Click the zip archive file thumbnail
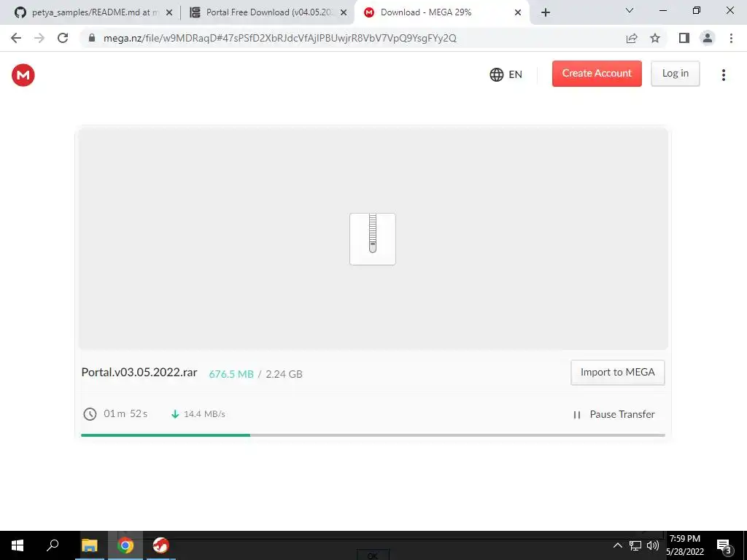Image resolution: width=747 pixels, height=560 pixels. coord(373,239)
